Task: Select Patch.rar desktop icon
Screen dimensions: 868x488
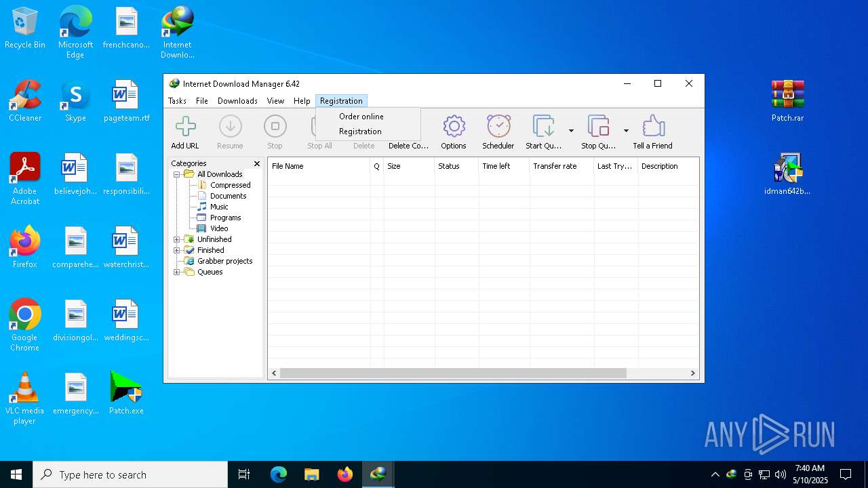Action: point(787,101)
